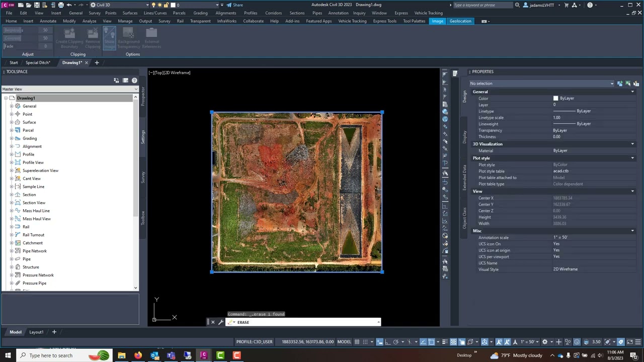Switch to the Annotate ribbon tab
Screen dimensions: 644x362
(48, 21)
